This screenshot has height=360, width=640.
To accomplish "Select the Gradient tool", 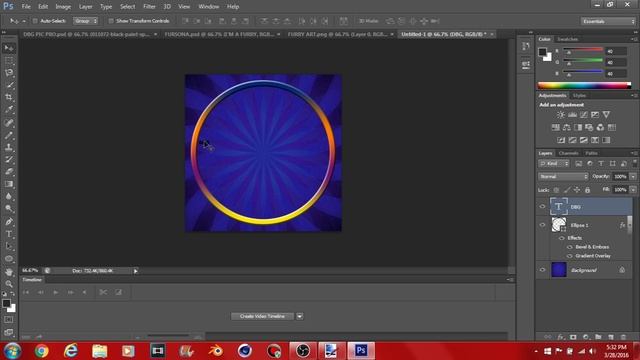I will coord(9,184).
